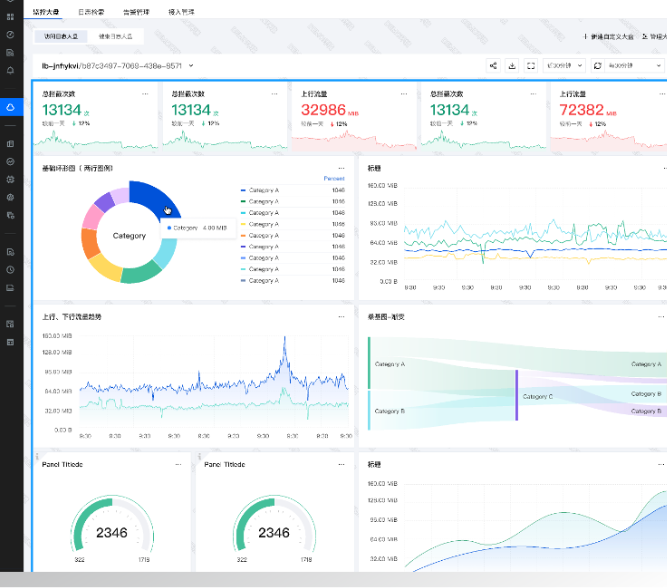667x588 pixels.
Task: Click the 桑基图-渐变 panel title
Action: coord(386,317)
